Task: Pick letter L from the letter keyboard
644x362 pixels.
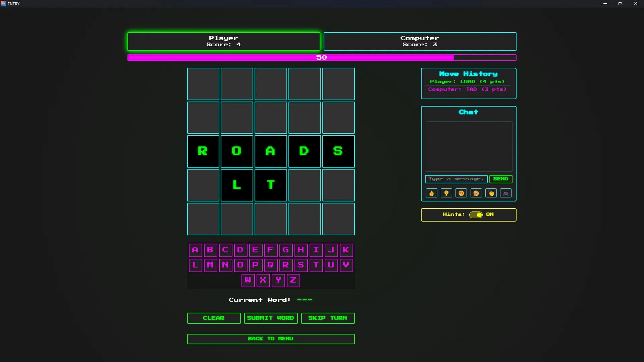Action: [195, 265]
